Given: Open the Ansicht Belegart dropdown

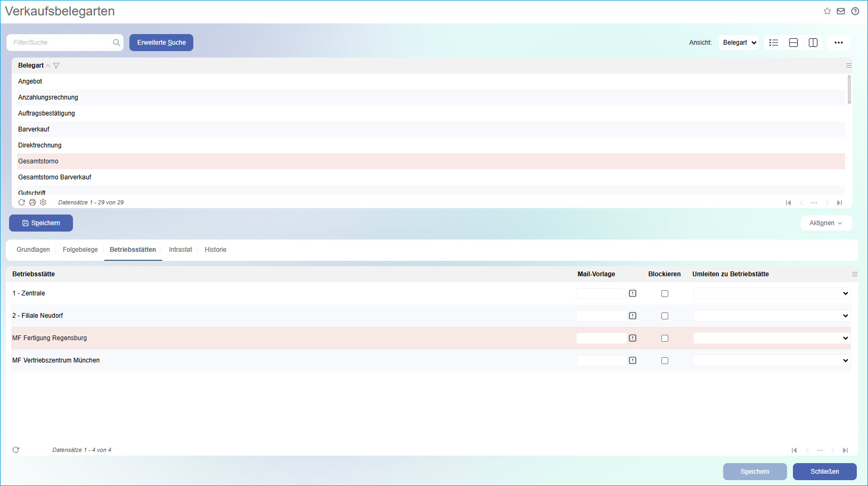Looking at the screenshot, I should point(739,43).
